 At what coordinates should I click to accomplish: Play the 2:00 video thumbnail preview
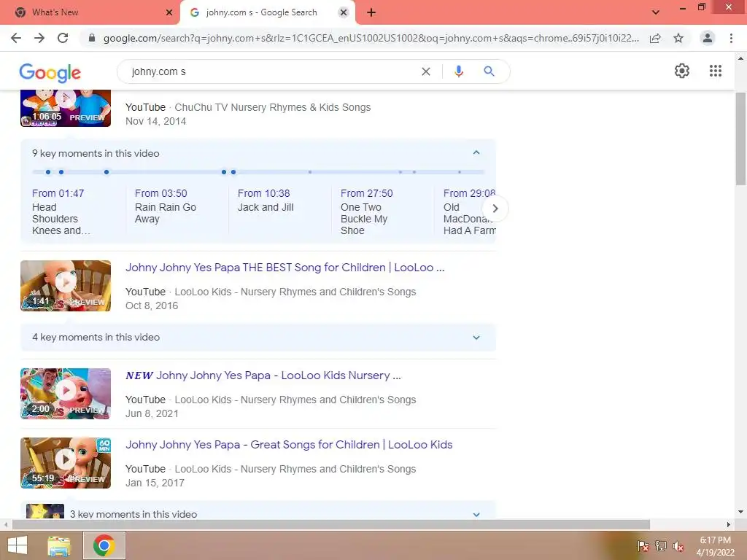pyautogui.click(x=66, y=393)
